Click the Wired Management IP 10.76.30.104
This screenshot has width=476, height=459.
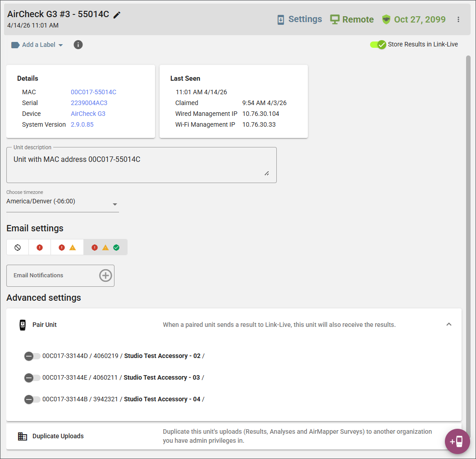[x=261, y=114]
